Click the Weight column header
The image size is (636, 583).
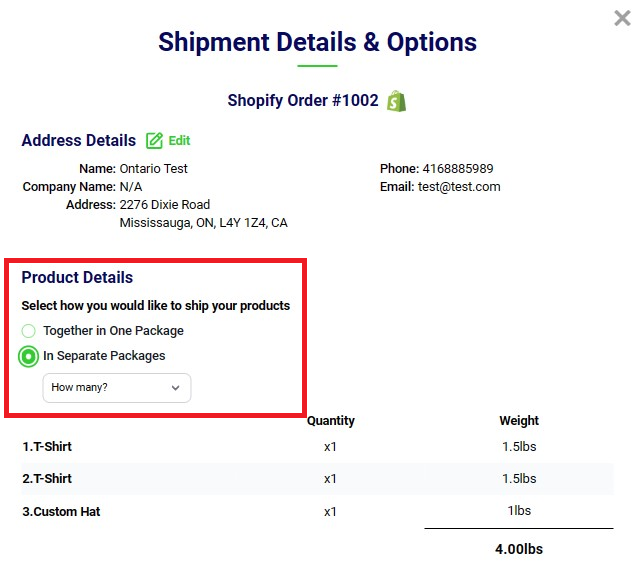519,421
